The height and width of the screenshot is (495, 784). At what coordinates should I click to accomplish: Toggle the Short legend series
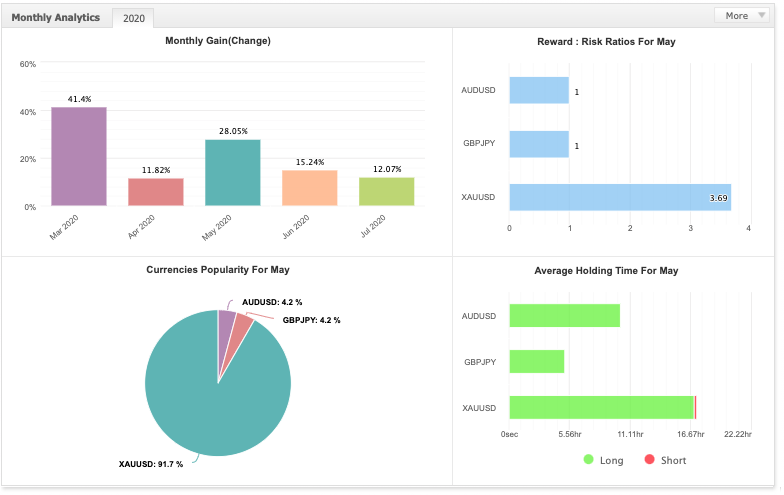pyautogui.click(x=666, y=460)
